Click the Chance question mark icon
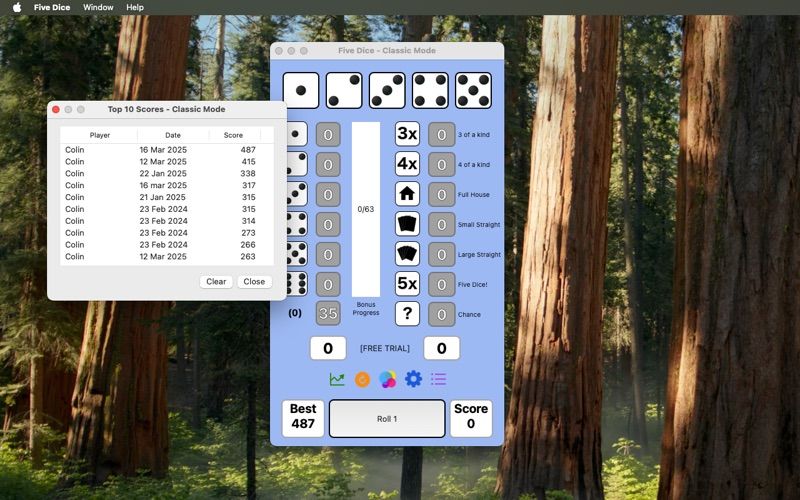 [x=407, y=314]
